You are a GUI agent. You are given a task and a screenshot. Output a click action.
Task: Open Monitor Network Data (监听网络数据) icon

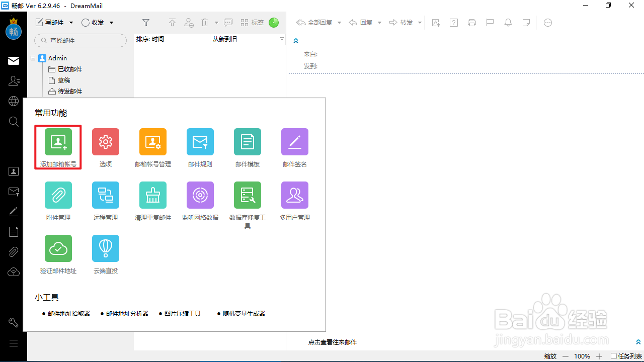[200, 195]
